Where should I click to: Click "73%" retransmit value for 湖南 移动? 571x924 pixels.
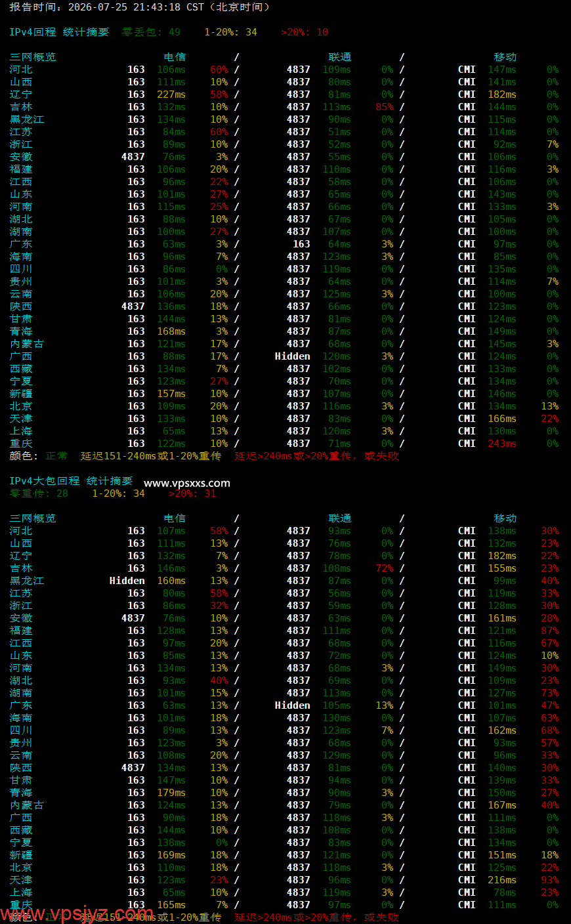(550, 693)
